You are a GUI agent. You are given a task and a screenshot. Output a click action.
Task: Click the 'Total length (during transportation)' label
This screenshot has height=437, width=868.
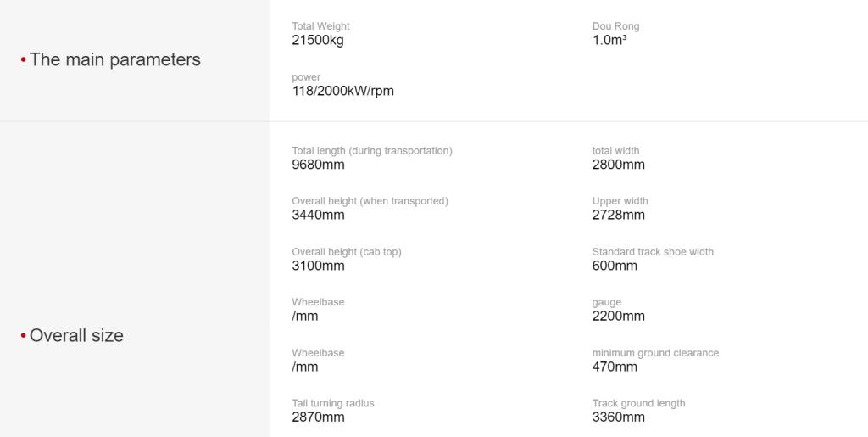click(372, 151)
